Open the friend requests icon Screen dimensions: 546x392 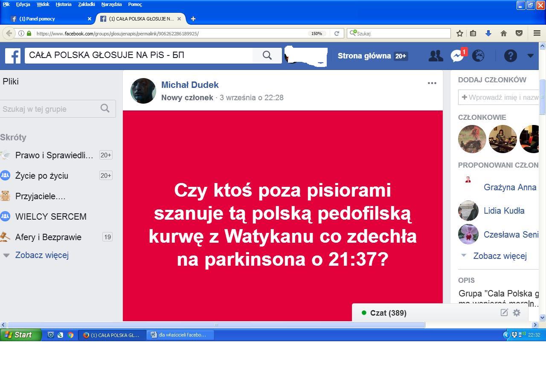pos(436,56)
